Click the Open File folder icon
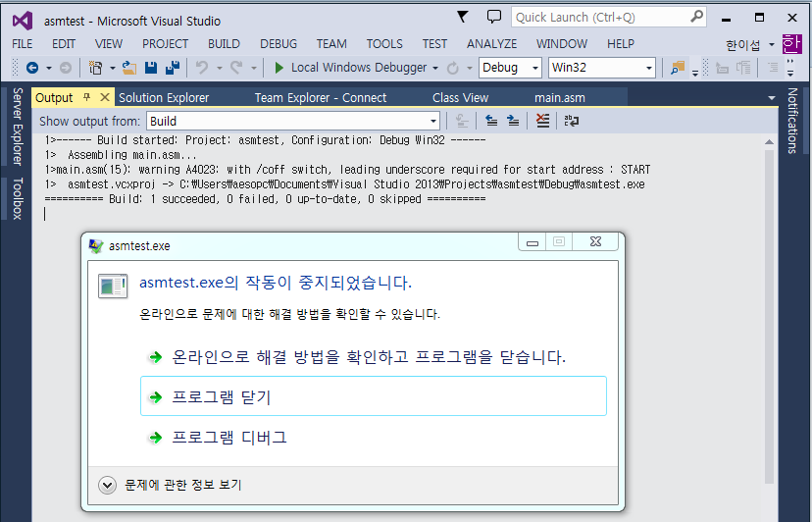 (130, 68)
